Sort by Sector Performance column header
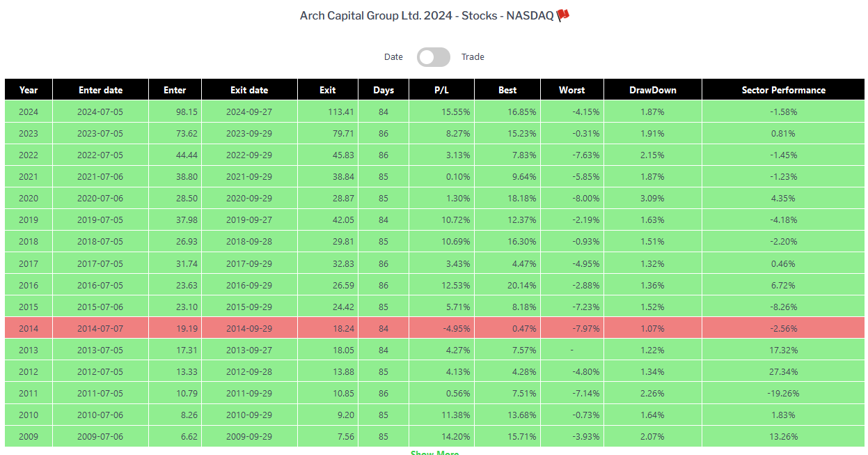This screenshot has height=455, width=868. click(x=783, y=90)
